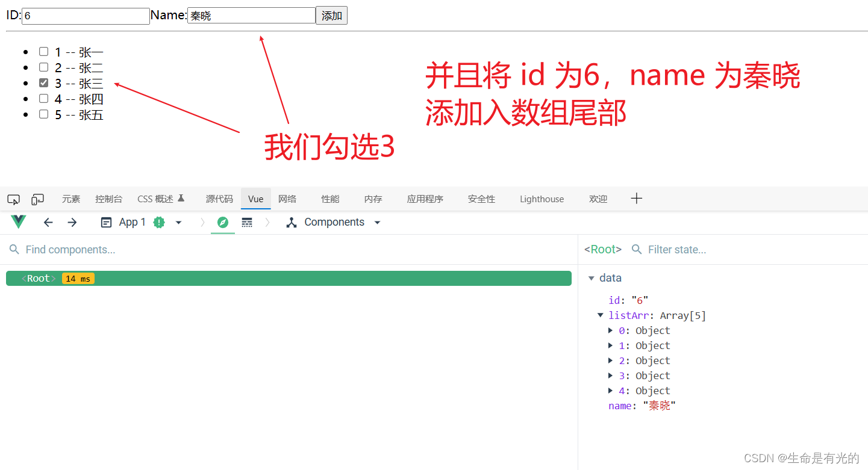
Task: Expand listArr item 1 Object
Action: coord(611,345)
